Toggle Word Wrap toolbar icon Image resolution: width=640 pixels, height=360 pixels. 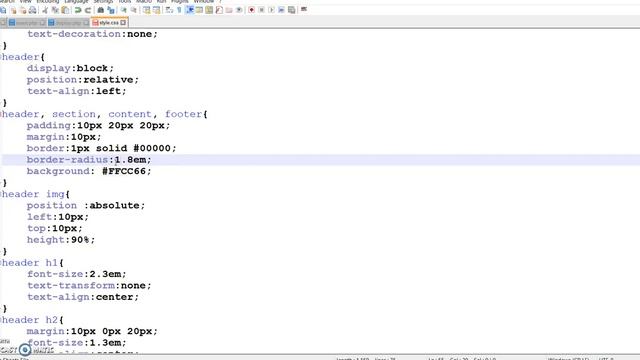(x=169, y=10)
